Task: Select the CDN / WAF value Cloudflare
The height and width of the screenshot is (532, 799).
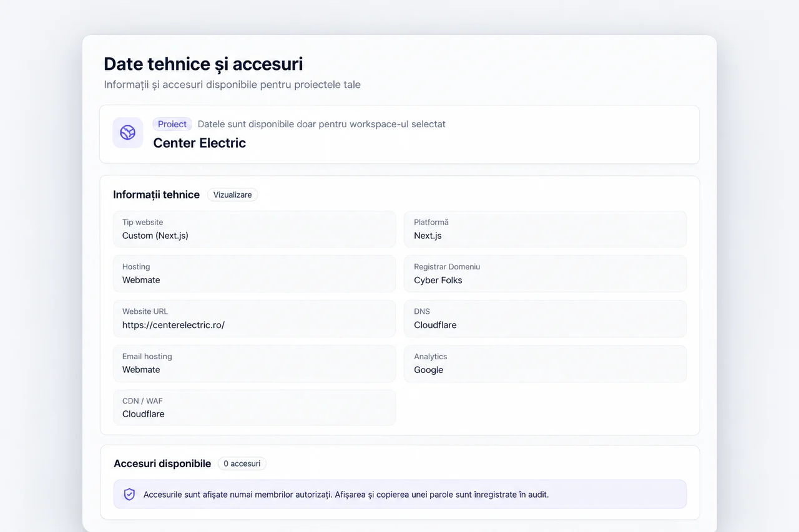Action: tap(144, 414)
